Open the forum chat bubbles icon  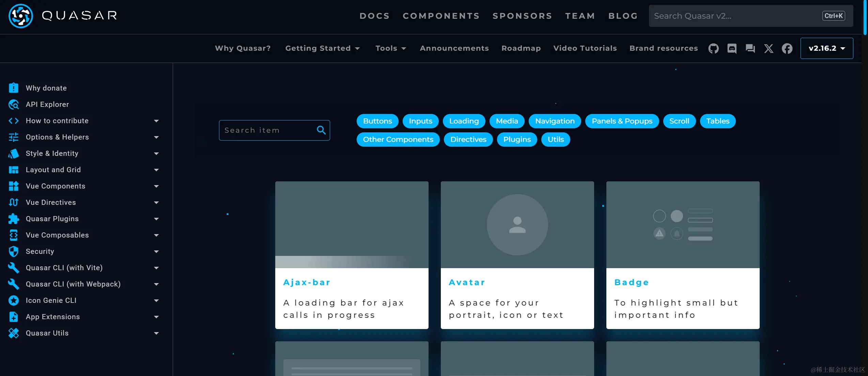[750, 48]
